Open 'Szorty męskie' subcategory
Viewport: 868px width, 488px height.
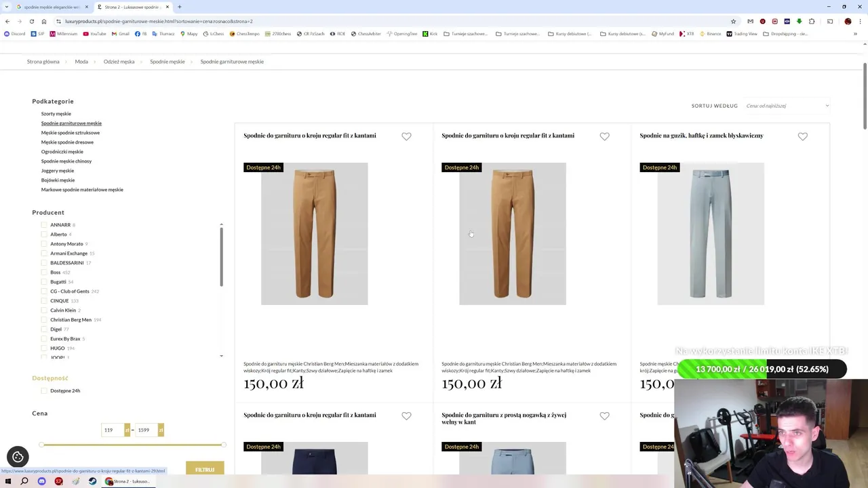[x=56, y=114]
